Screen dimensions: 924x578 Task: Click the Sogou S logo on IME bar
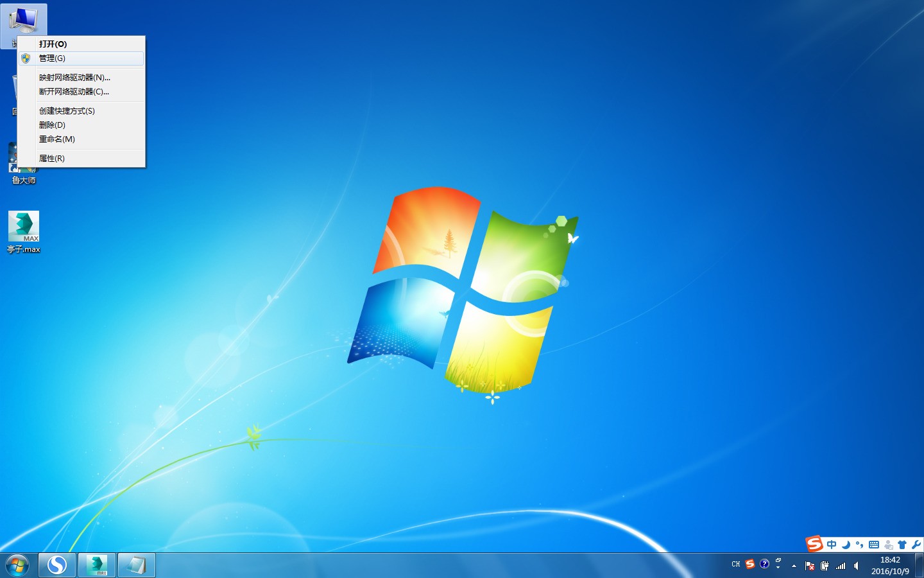click(x=814, y=544)
